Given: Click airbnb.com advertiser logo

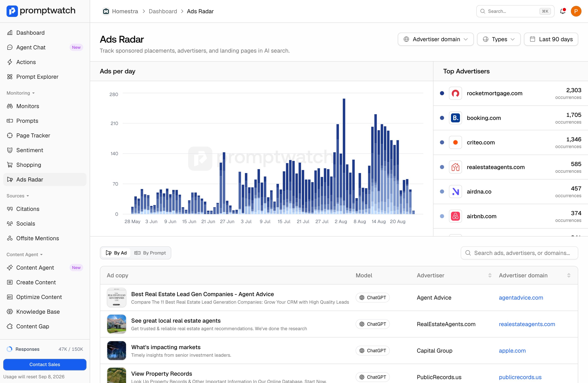Looking at the screenshot, I should (455, 216).
